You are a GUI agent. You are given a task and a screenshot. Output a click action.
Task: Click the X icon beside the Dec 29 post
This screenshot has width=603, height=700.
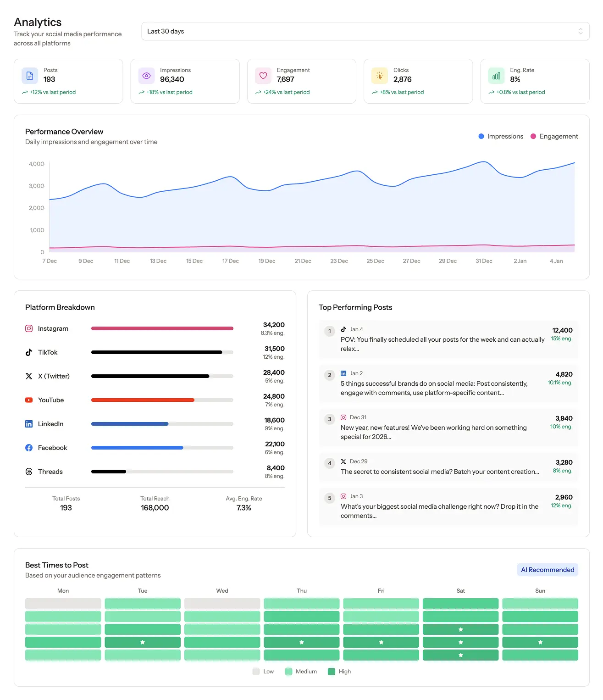pyautogui.click(x=343, y=461)
